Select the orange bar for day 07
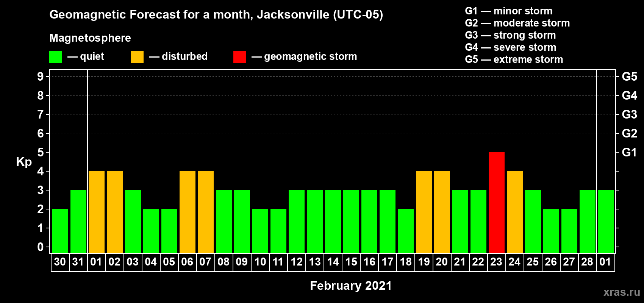The height and width of the screenshot is (303, 644). (205, 212)
